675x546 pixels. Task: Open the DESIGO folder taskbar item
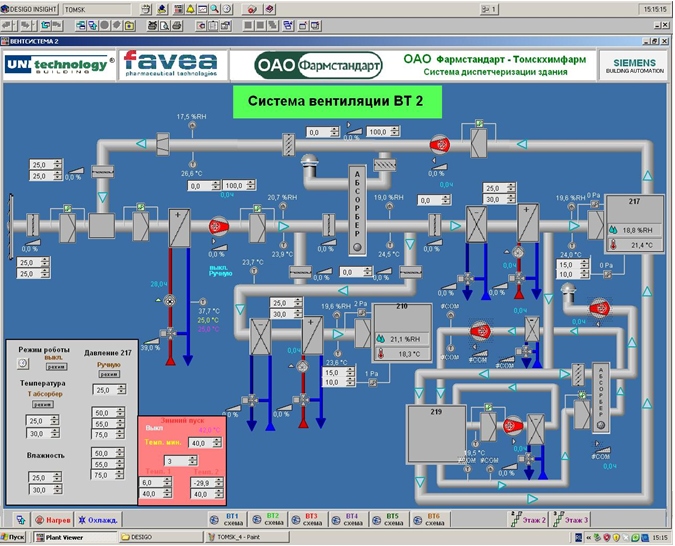161,537
